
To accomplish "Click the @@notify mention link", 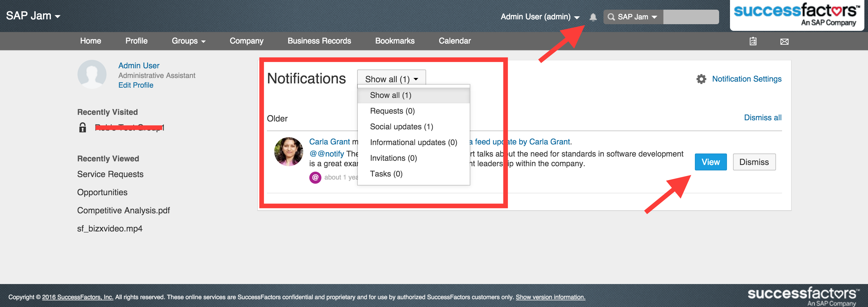I will pyautogui.click(x=327, y=154).
